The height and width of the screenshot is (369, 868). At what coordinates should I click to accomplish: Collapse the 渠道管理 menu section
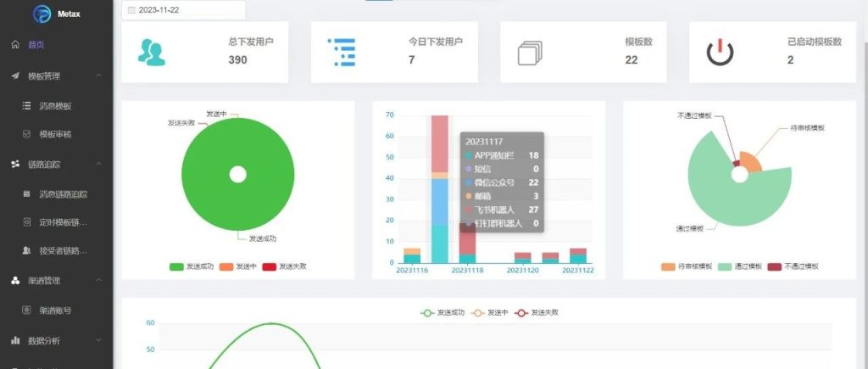pyautogui.click(x=99, y=280)
